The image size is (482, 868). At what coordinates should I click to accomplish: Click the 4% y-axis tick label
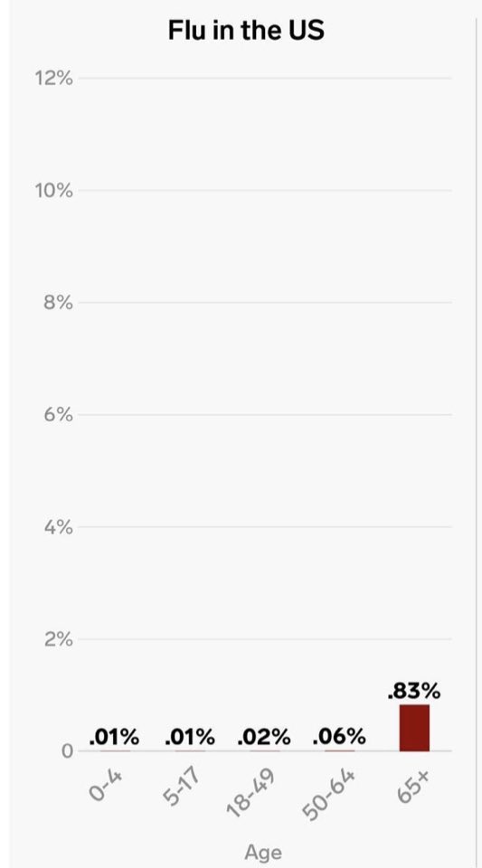tap(58, 527)
